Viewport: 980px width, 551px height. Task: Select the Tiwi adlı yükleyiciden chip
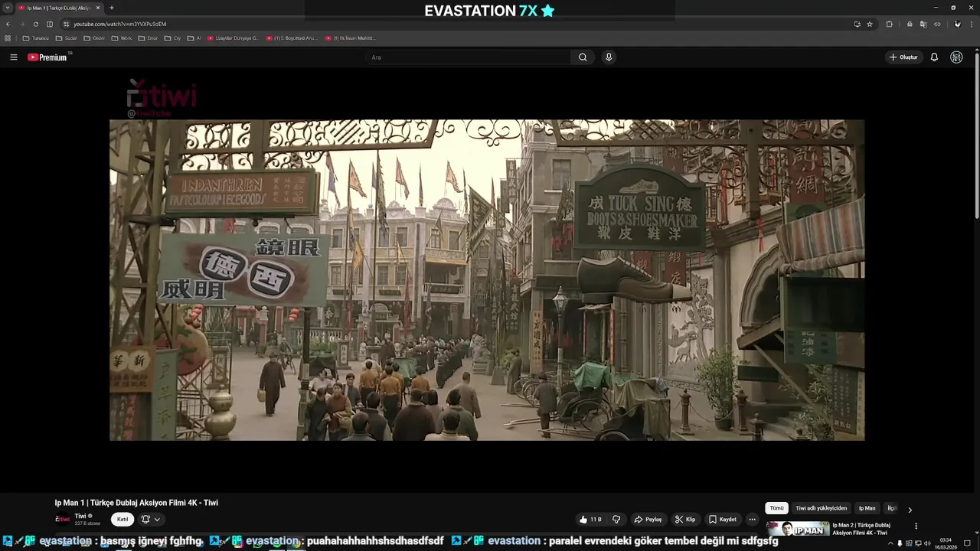[821, 508]
